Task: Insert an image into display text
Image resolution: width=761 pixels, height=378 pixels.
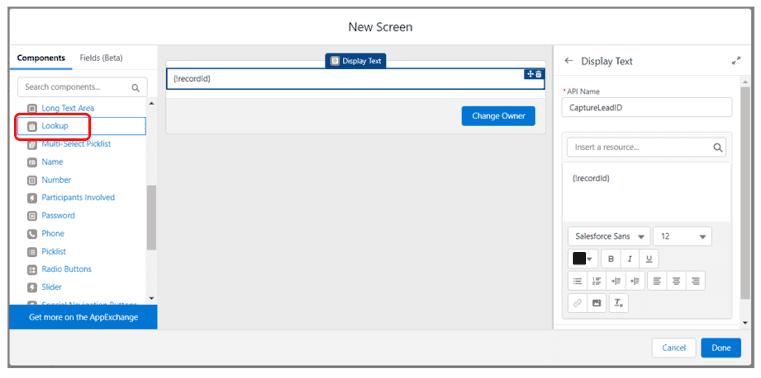Action: pos(596,303)
